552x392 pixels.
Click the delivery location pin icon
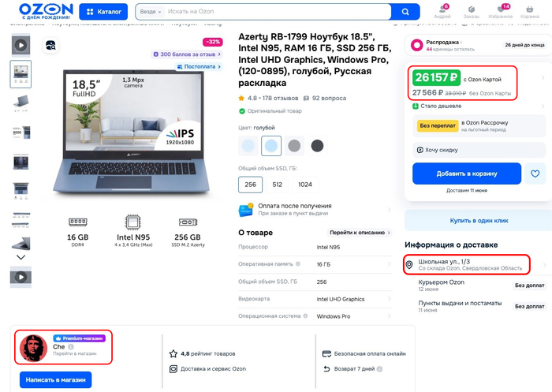409,265
